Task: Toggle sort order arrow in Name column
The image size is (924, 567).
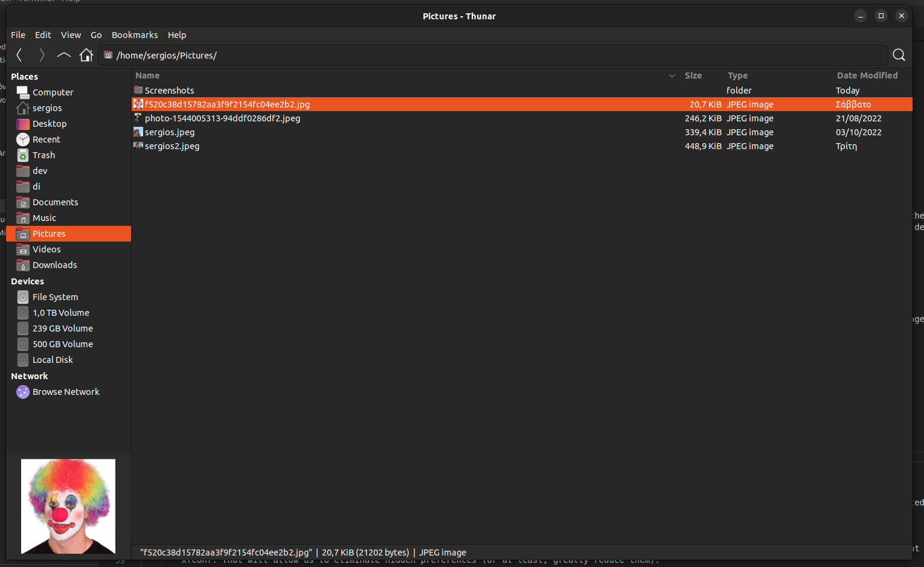Action: (x=672, y=75)
